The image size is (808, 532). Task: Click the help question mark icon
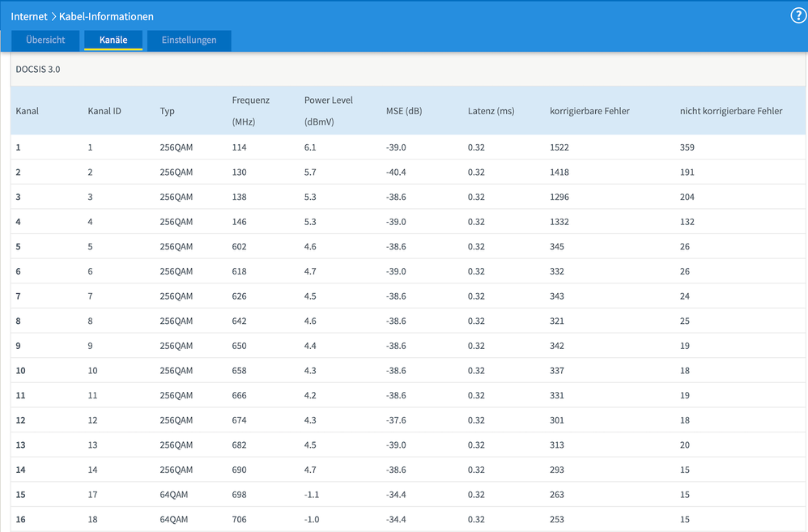(x=797, y=16)
